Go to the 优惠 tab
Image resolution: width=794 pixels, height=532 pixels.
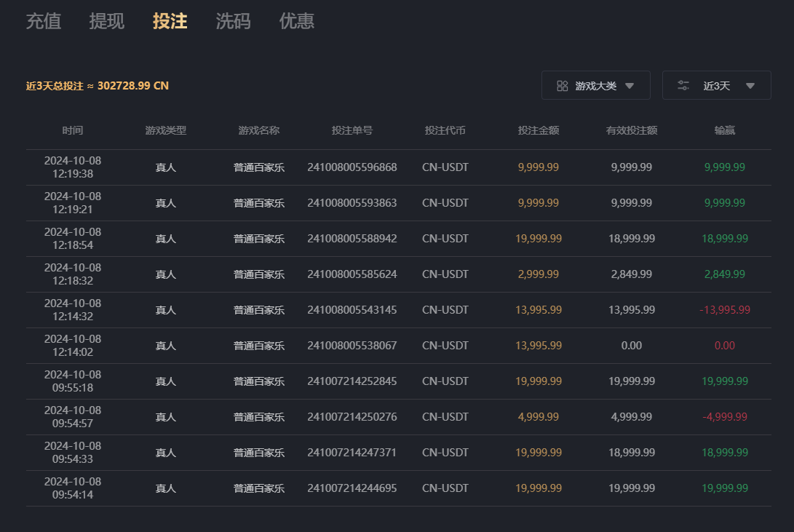[297, 21]
